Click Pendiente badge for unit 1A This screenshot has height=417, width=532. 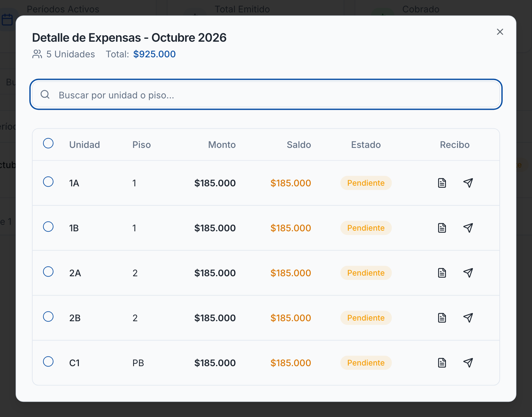[366, 183]
